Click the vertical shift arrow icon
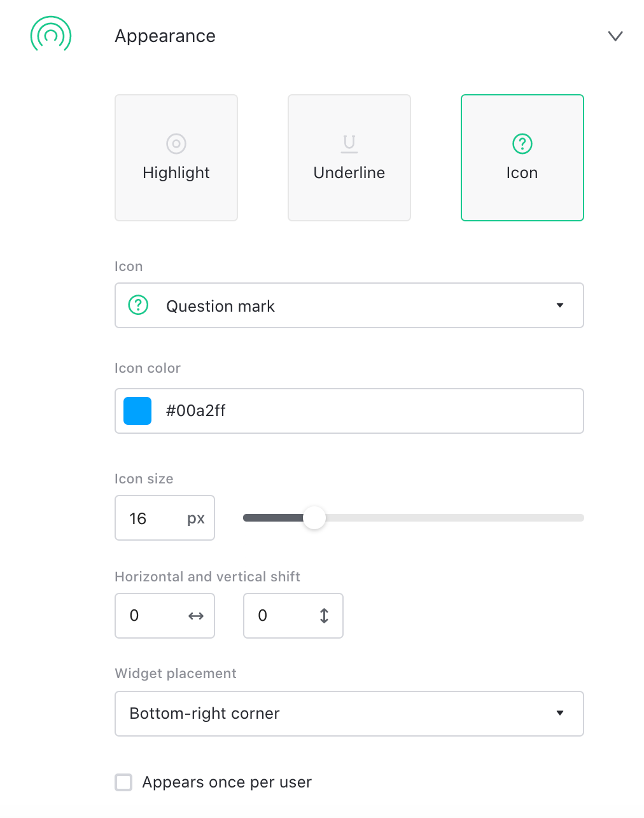The height and width of the screenshot is (818, 644). tap(324, 616)
